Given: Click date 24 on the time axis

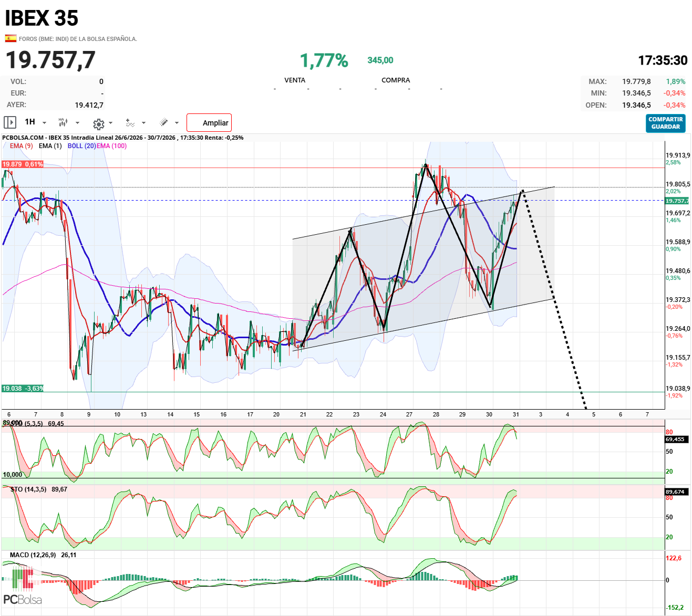Looking at the screenshot, I should 383,414.
